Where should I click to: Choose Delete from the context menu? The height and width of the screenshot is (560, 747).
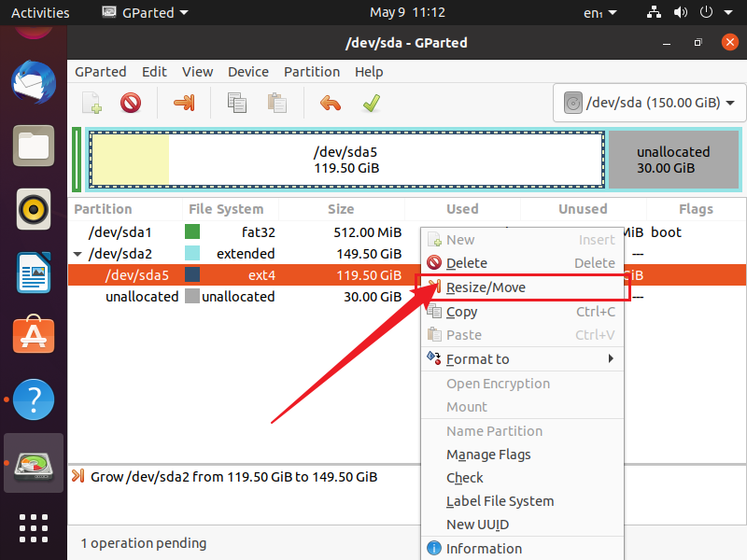pyautogui.click(x=523, y=263)
